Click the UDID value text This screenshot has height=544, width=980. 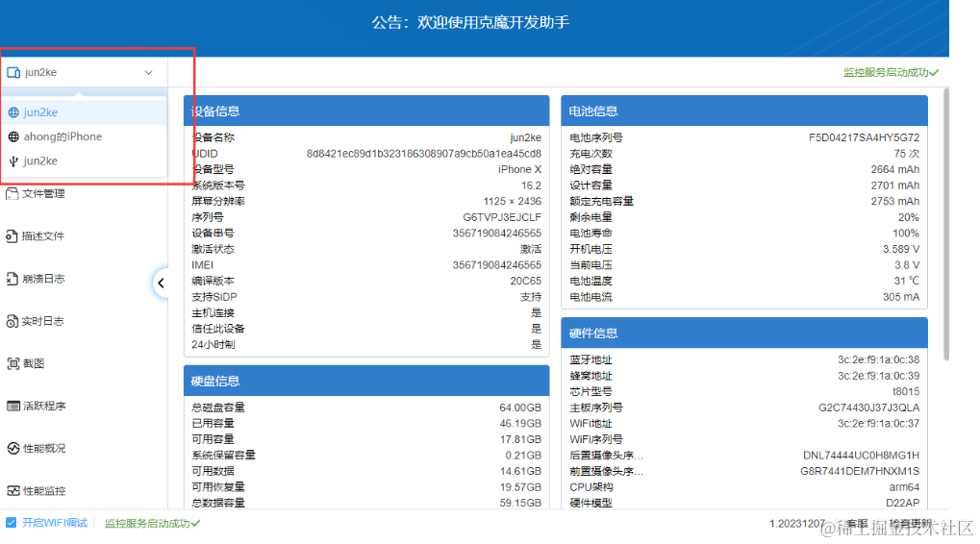pos(423,154)
